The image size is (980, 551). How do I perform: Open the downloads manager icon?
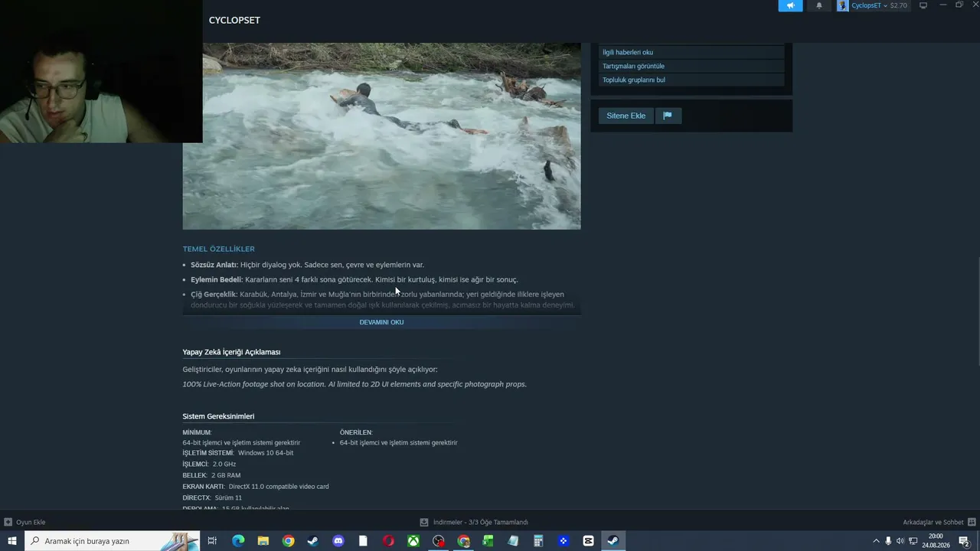(x=424, y=522)
